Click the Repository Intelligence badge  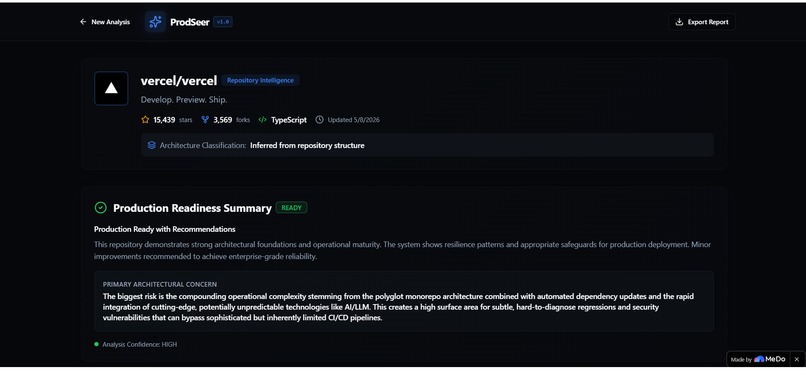point(261,80)
